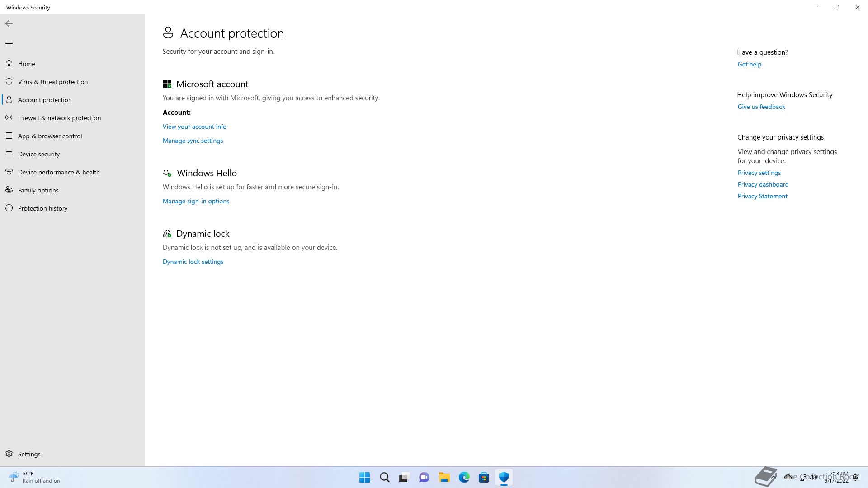
Task: Click the Microsoft account heading
Action: pyautogui.click(x=212, y=84)
